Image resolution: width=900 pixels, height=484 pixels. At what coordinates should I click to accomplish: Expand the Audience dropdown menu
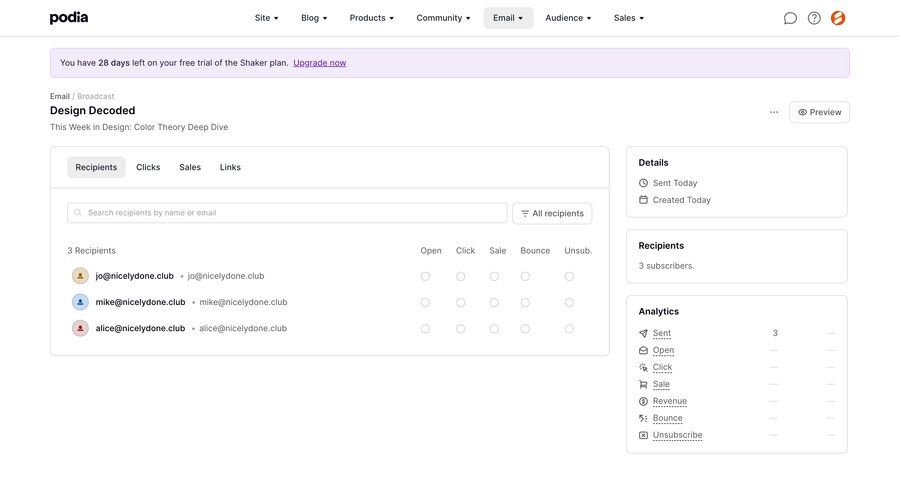(x=568, y=18)
